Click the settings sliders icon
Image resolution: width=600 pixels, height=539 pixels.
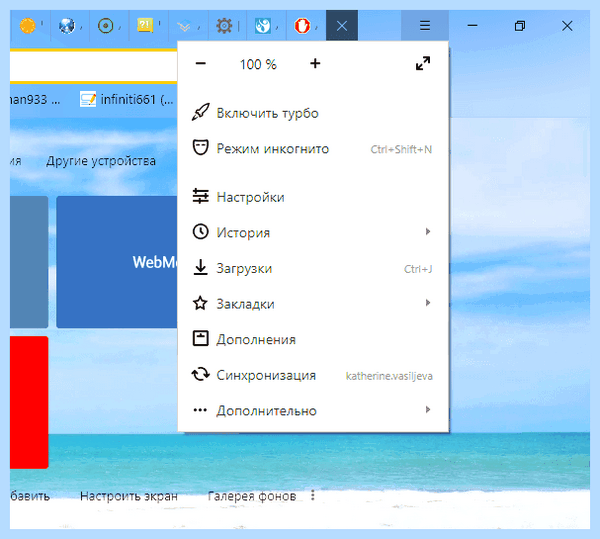(x=201, y=196)
